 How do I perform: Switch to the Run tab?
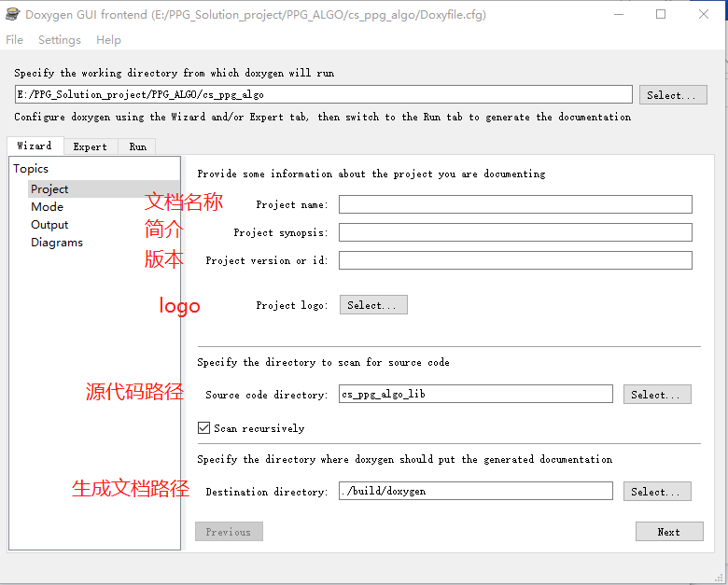click(x=137, y=146)
